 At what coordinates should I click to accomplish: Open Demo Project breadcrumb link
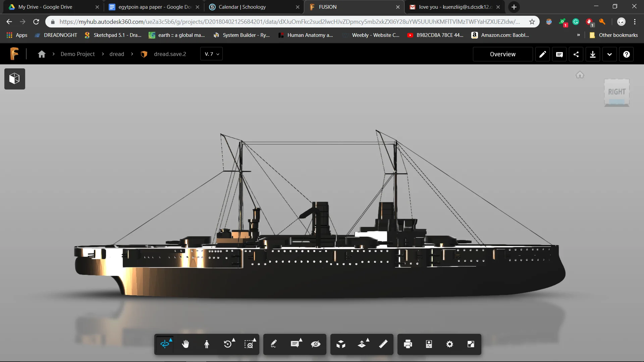77,54
